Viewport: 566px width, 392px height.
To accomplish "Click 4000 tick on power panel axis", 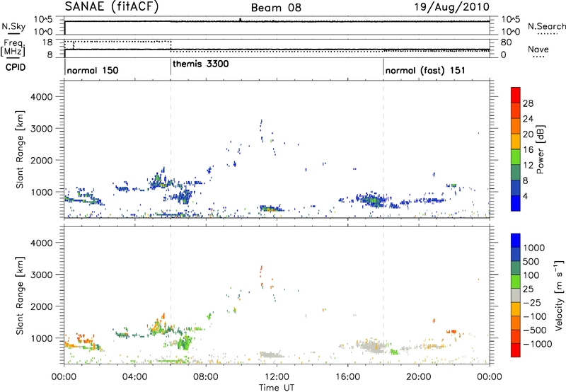I will tap(42, 97).
